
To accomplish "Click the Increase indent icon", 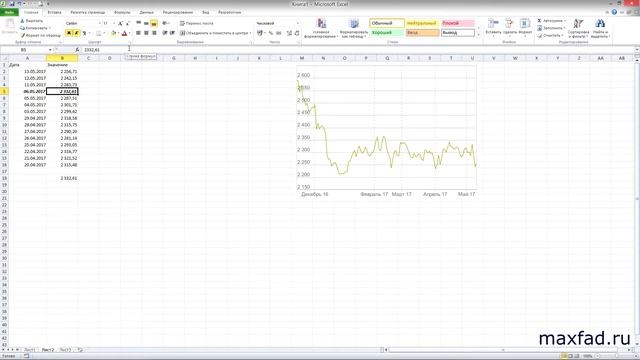I will pyautogui.click(x=172, y=33).
